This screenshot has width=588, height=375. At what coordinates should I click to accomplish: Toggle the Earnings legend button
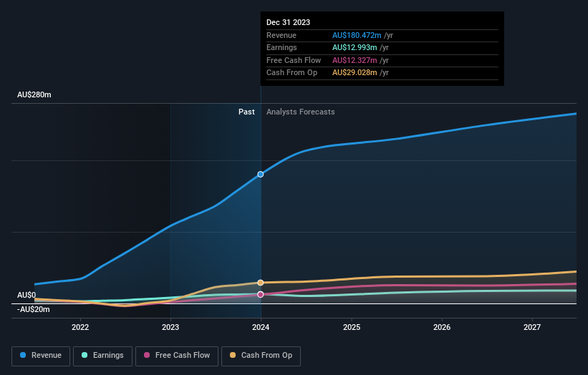click(102, 356)
